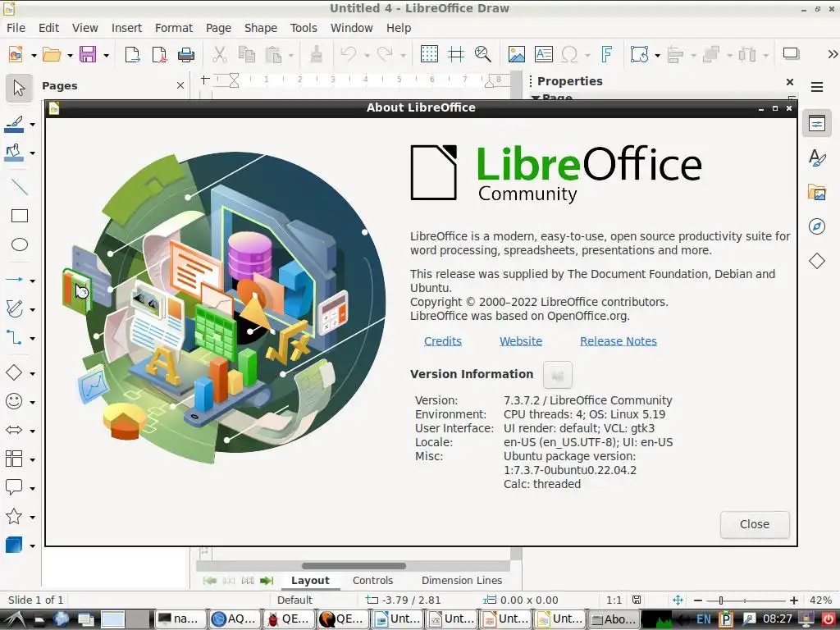This screenshot has height=630, width=840.
Task: Select the Callouts tool
Action: [x=14, y=487]
